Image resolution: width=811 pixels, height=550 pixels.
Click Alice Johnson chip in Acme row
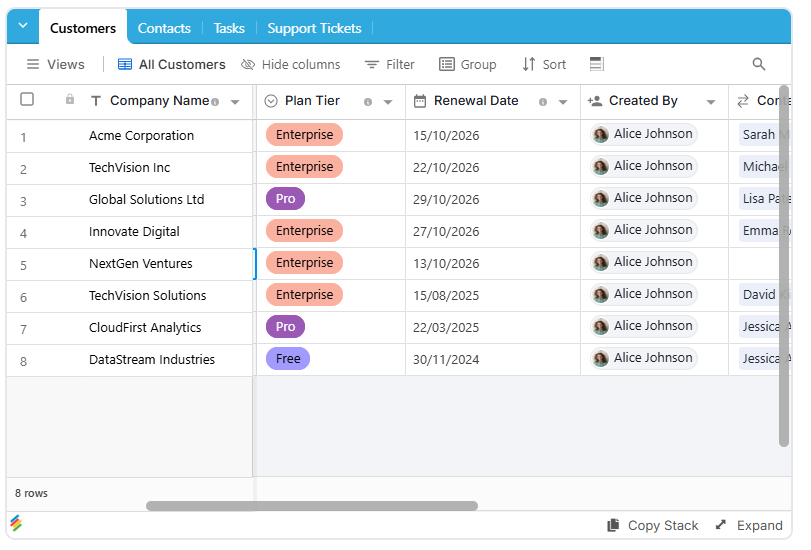(643, 135)
